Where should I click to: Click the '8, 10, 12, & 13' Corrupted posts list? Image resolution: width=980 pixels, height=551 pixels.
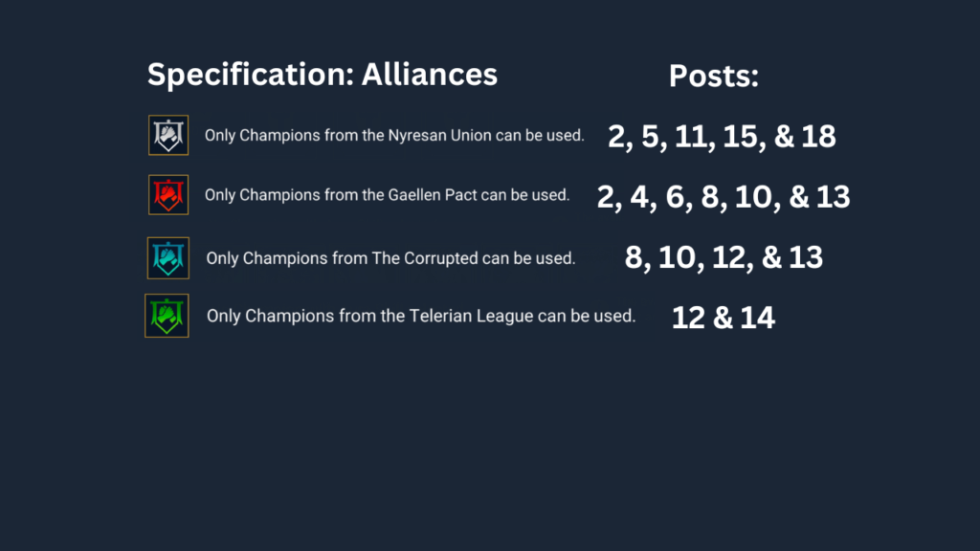click(724, 257)
